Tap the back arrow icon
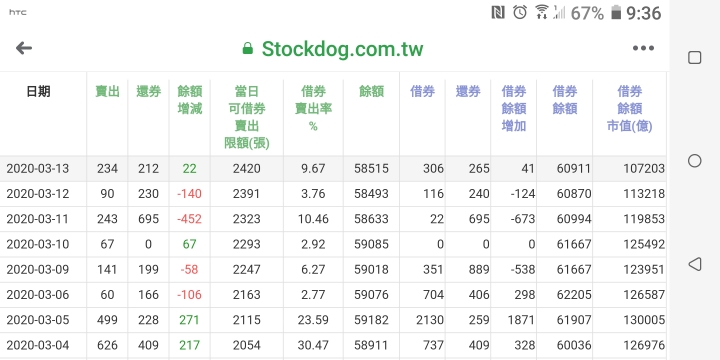Image resolution: width=720 pixels, height=360 pixels. (x=23, y=48)
